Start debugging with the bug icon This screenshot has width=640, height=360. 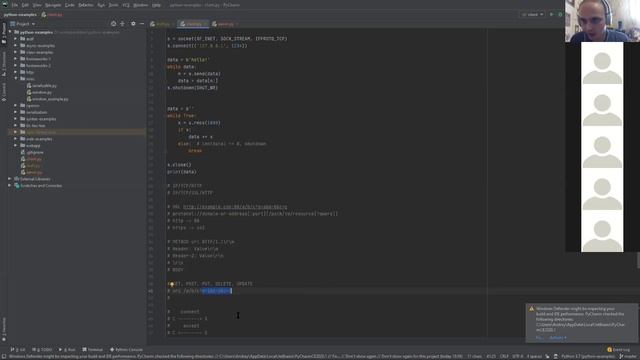(x=560, y=14)
